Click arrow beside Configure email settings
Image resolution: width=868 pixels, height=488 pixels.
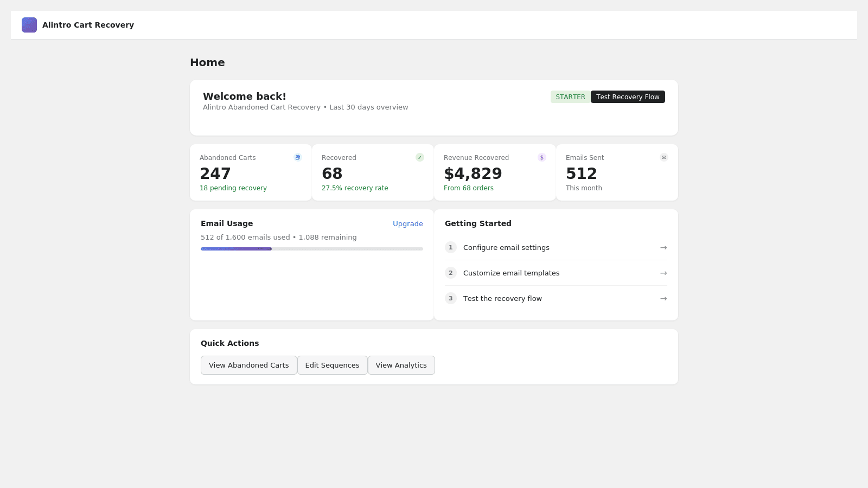coord(663,248)
